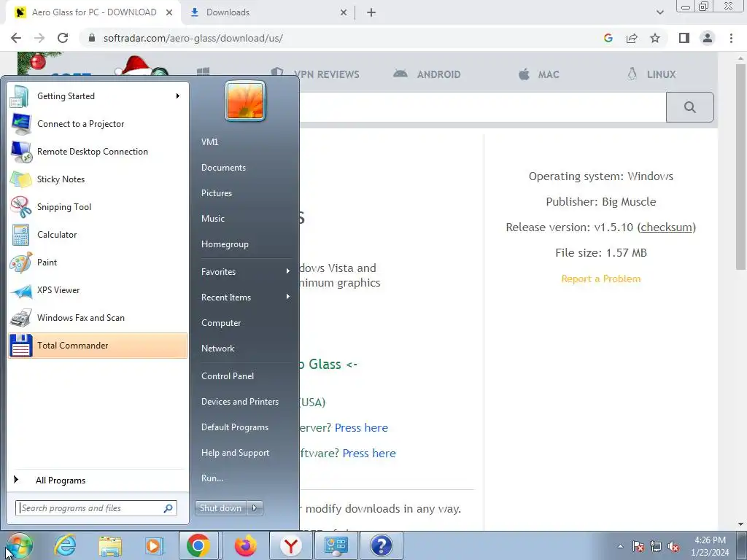
Task: Open Internet Explorer from taskbar
Action: [65, 545]
